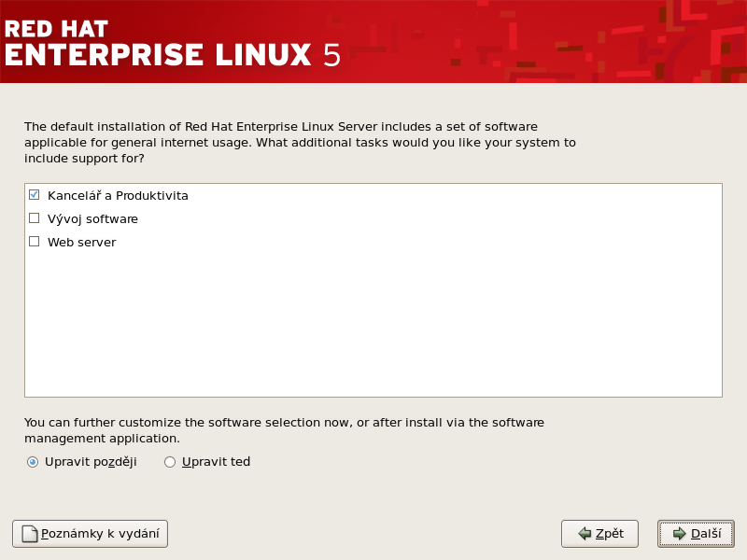Enable the Vývoj software checkbox
This screenshot has width=747, height=560.
(35, 218)
